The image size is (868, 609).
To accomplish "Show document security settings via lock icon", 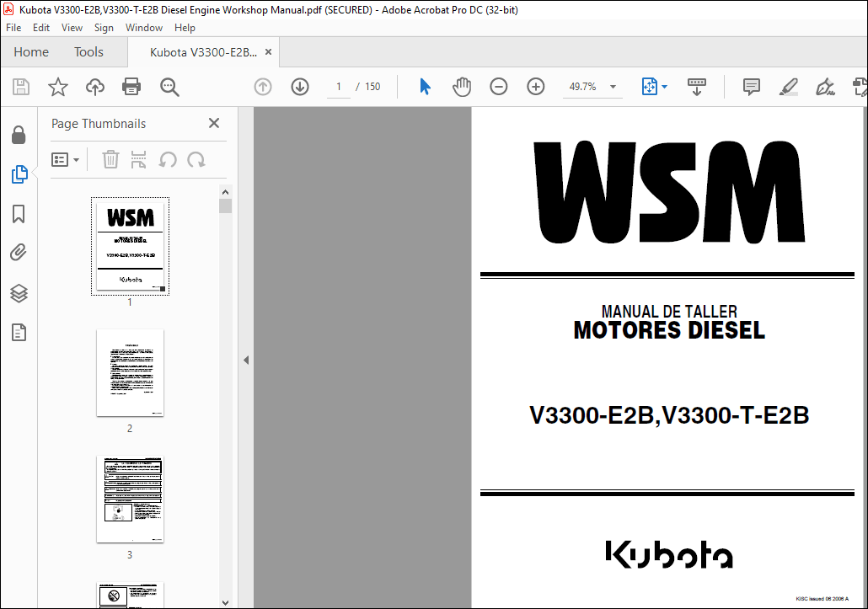I will 19,135.
